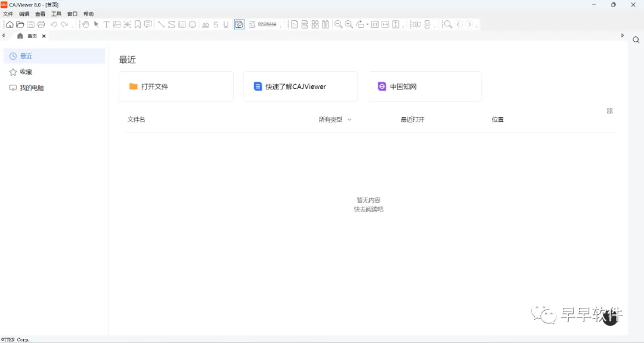Select the Hand pan tool

(85, 24)
